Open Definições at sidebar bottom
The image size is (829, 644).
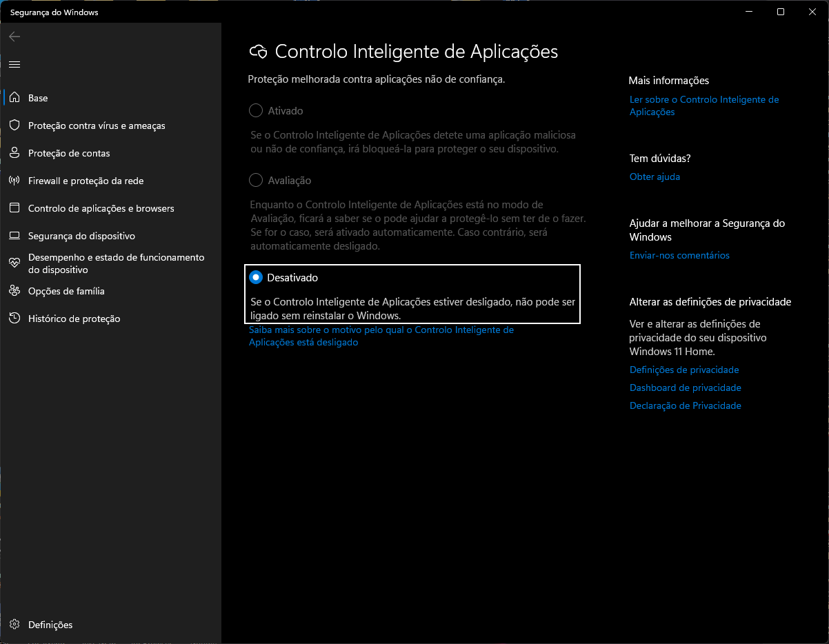pos(110,625)
